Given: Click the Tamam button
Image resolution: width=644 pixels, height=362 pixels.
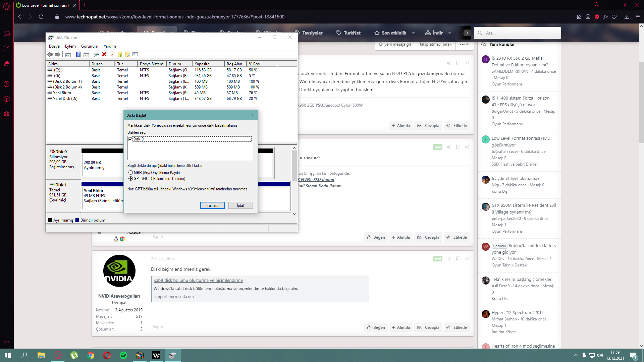Looking at the screenshot, I should coord(212,205).
